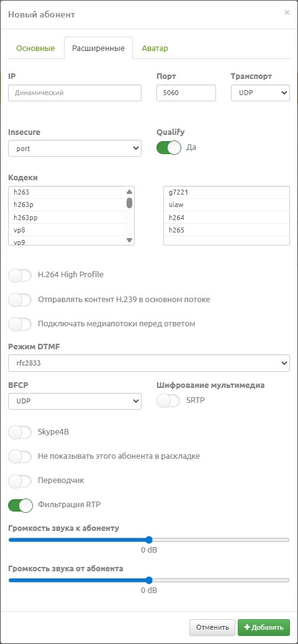Screen dimensions: 298x644
Task: Enable the Переводчик toggle
Action: pos(20,481)
